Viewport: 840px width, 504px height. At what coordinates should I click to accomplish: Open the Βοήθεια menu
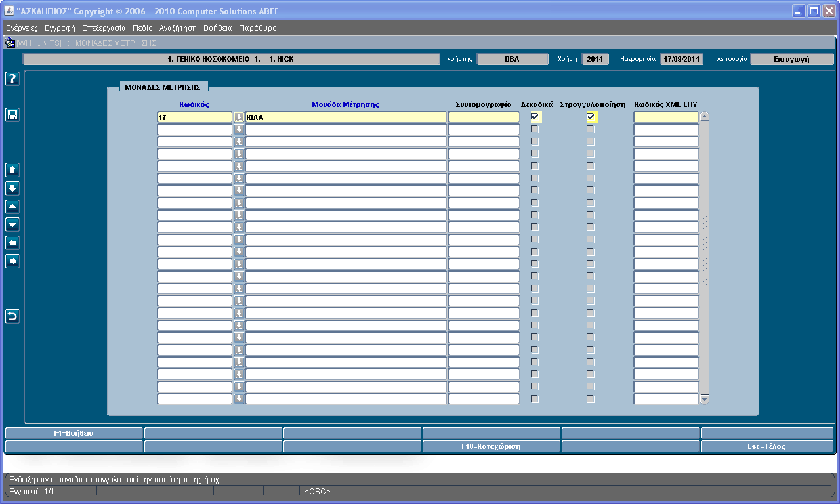pyautogui.click(x=218, y=28)
